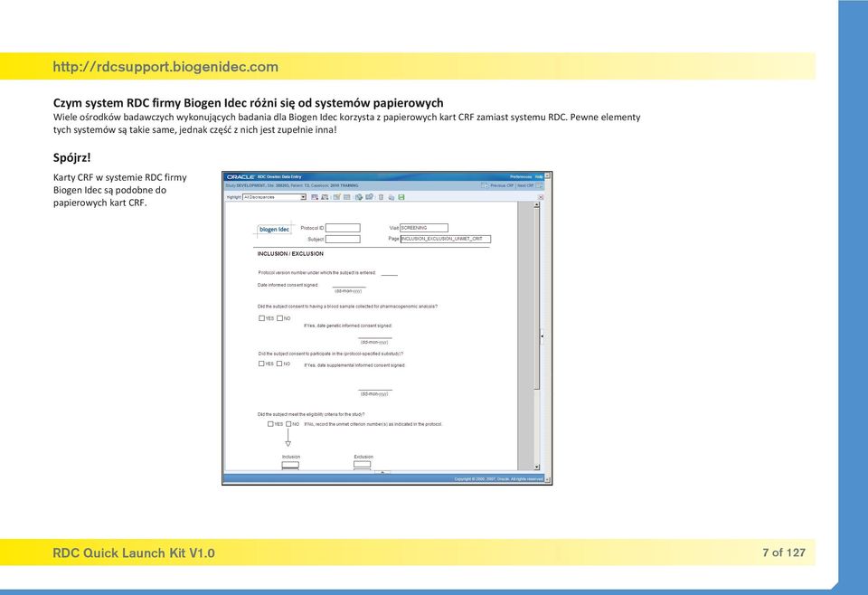
Task: Open Help in the RDC header
Action: [x=539, y=177]
